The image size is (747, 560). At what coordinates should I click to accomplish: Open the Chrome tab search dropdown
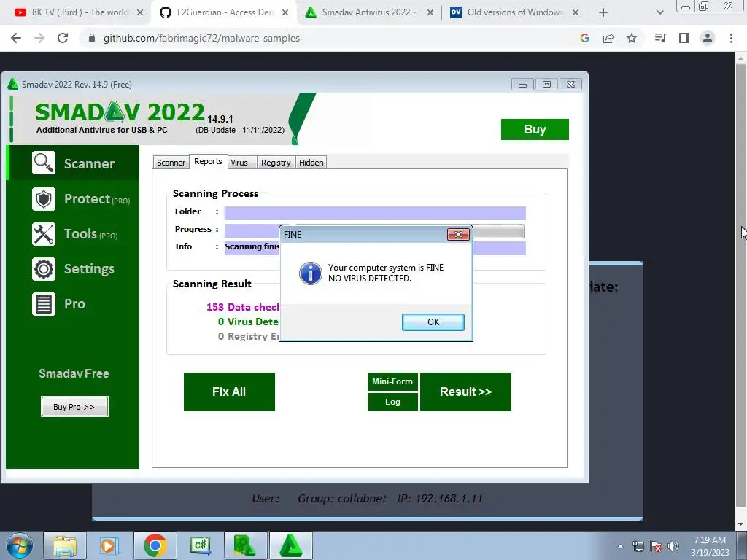659,12
